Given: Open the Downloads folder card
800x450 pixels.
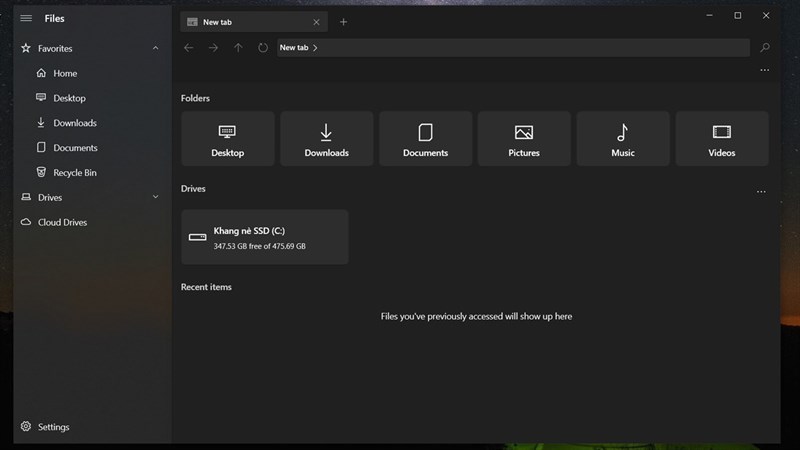Looking at the screenshot, I should (x=327, y=138).
